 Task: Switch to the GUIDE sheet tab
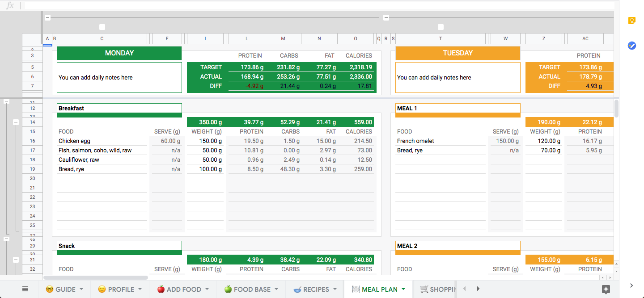pos(64,289)
